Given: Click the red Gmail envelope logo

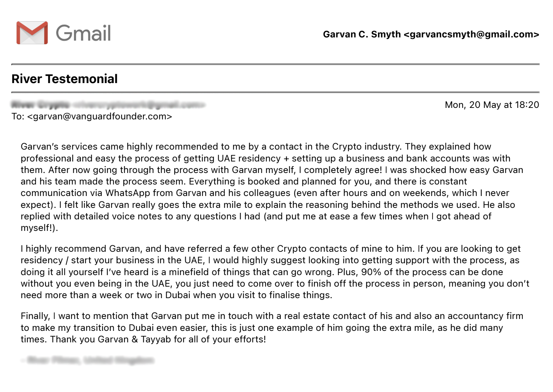Looking at the screenshot, I should pos(32,33).
